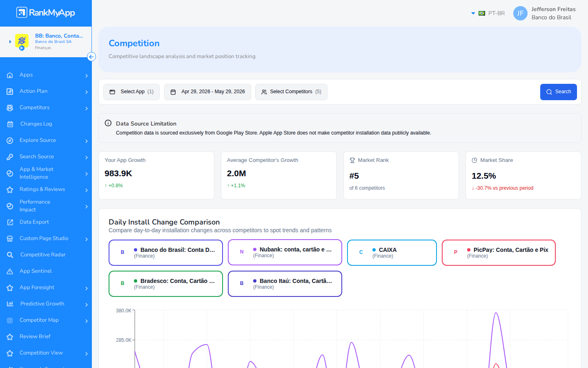
Task: Click the Changes Log calendar icon
Action: click(10, 124)
